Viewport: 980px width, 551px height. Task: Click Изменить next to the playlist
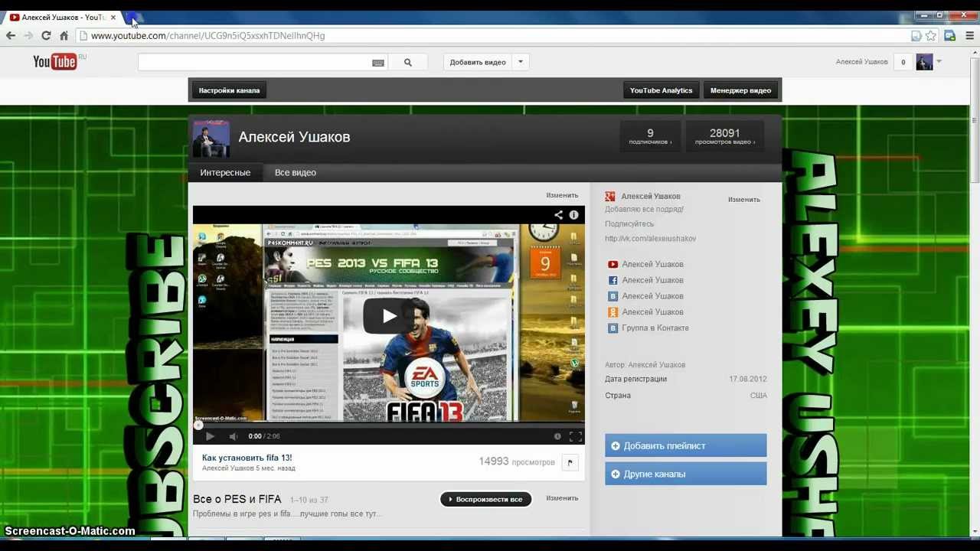pyautogui.click(x=562, y=498)
